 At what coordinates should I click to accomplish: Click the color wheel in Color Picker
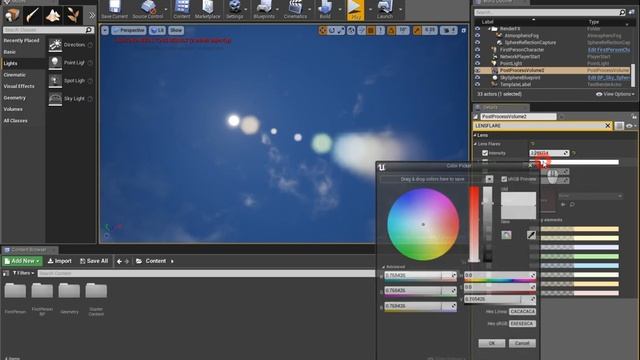coord(423,224)
